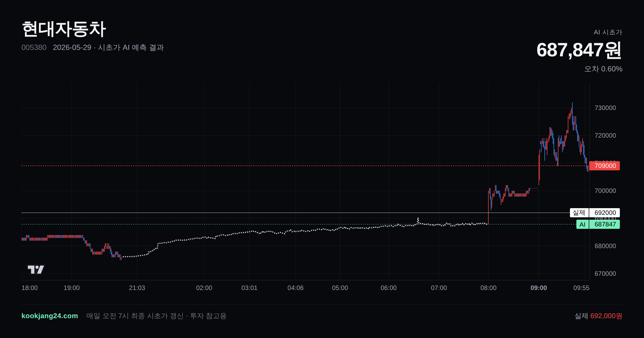Click the 09:55 time axis label
The width and height of the screenshot is (644, 338).
point(581,288)
